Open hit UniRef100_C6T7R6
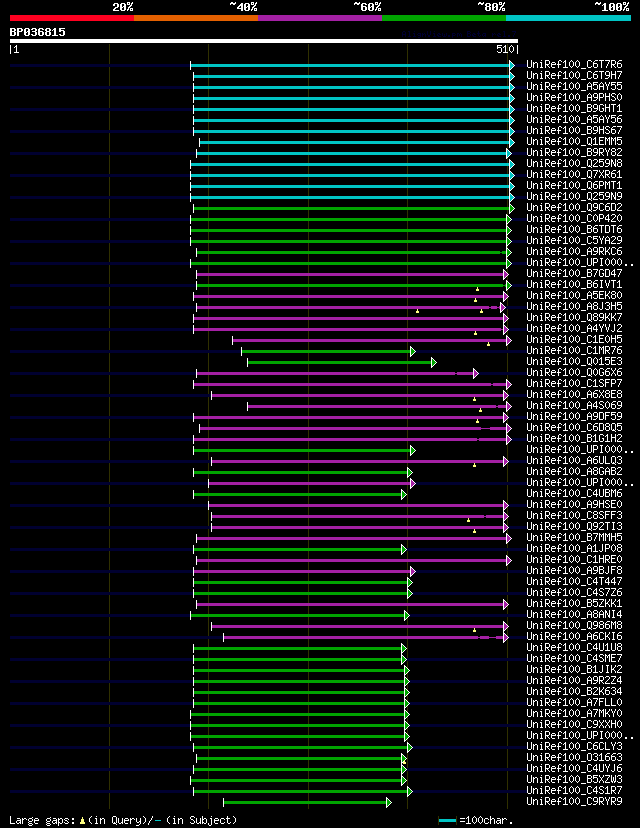Image resolution: width=640 pixels, height=828 pixels. pos(574,64)
